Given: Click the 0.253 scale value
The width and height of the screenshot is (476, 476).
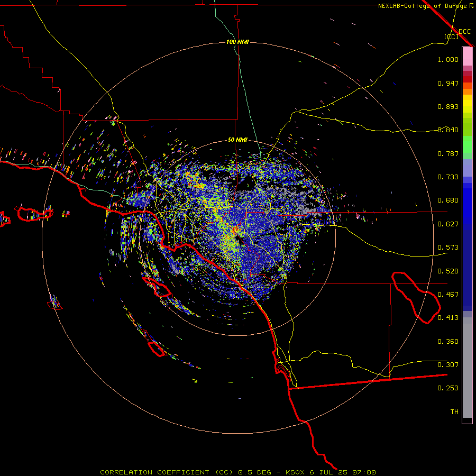Looking at the screenshot, I should [448, 388].
